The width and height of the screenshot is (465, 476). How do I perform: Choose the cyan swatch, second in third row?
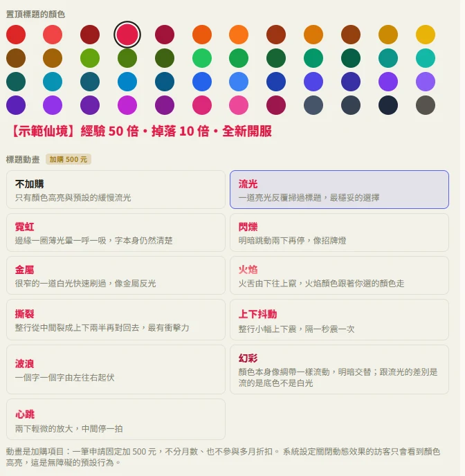[x=53, y=82]
